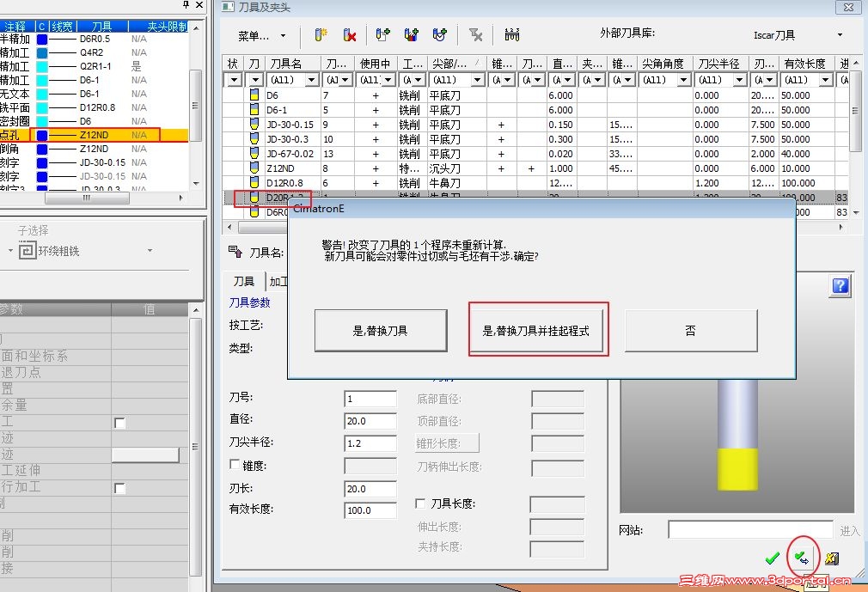The height and width of the screenshot is (592, 868).
Task: Click the cyan color swatch for Q2R1-1
Action: point(42,66)
